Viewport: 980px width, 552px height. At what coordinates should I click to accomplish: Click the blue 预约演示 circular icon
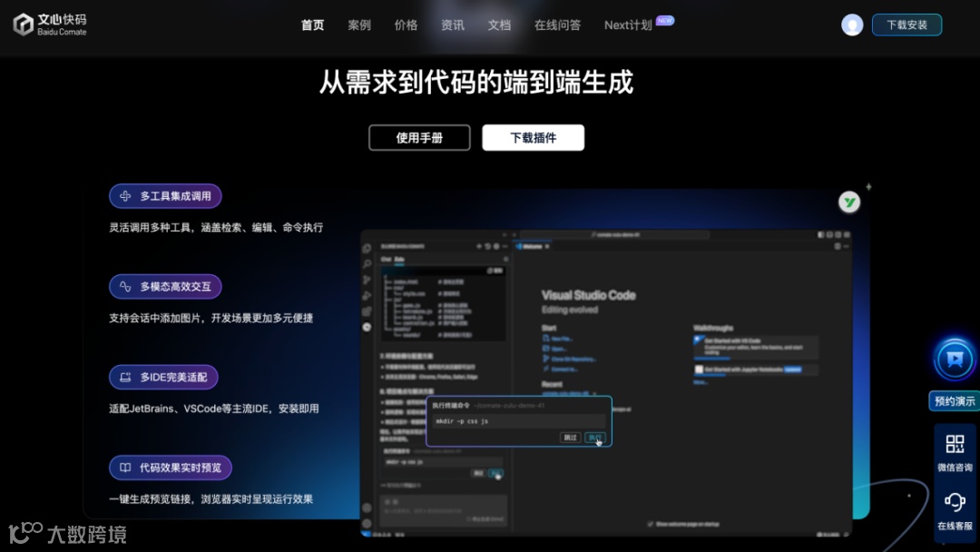955,360
